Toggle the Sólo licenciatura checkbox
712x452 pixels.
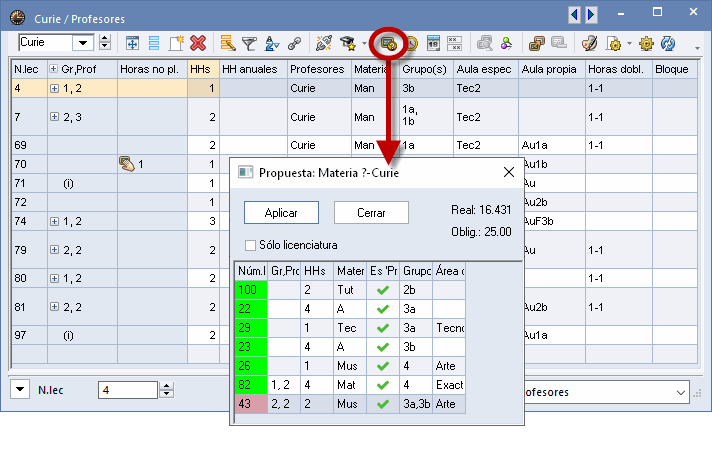click(x=250, y=245)
